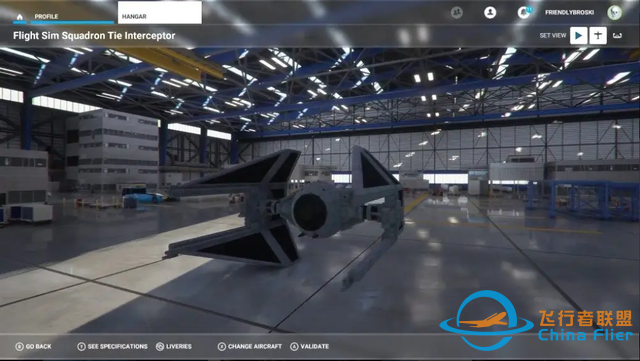640x361 pixels.
Task: Click the Set View label
Action: click(553, 36)
